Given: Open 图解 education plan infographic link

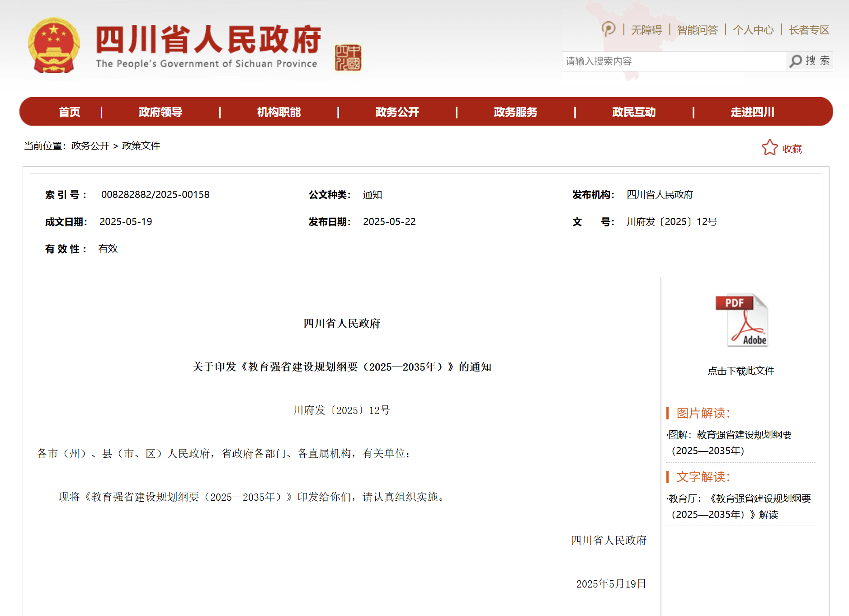Looking at the screenshot, I should [730, 442].
